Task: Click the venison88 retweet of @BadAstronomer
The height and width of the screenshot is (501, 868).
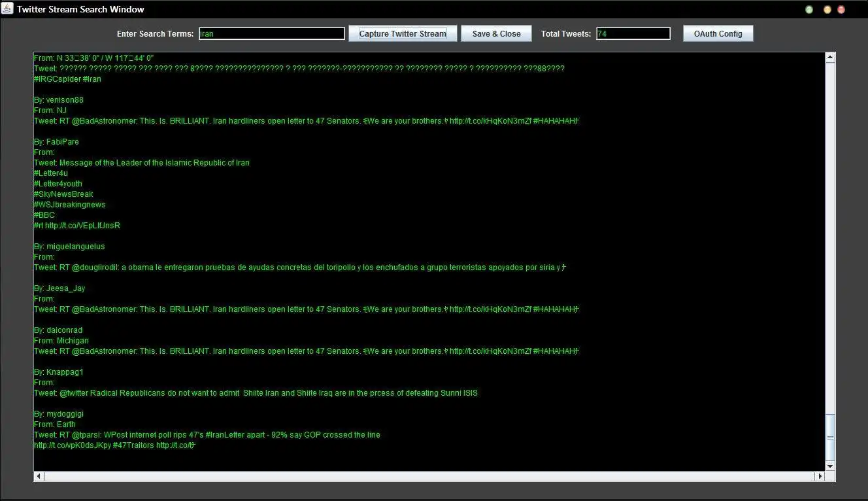Action: pos(307,121)
